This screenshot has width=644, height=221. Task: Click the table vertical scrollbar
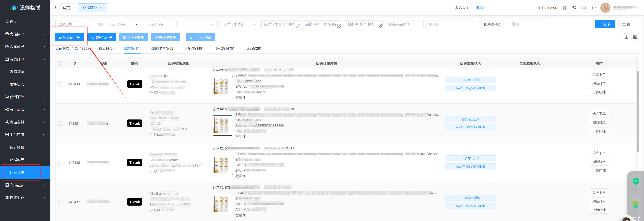[638, 111]
